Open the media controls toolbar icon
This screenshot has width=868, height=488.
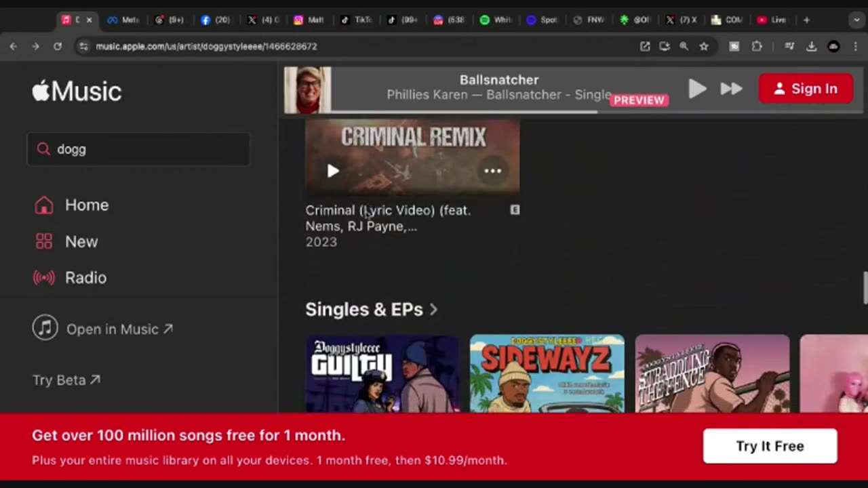click(789, 46)
